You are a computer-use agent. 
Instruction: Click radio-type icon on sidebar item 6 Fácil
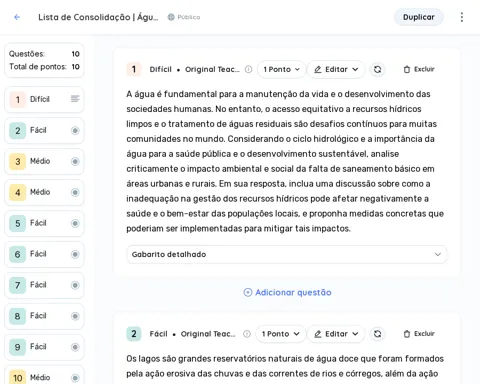click(x=75, y=254)
